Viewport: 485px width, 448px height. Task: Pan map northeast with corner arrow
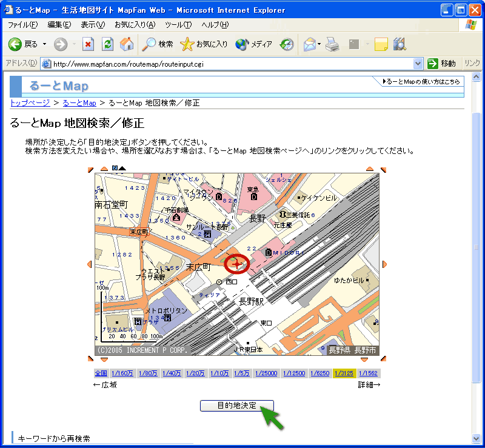tap(384, 170)
